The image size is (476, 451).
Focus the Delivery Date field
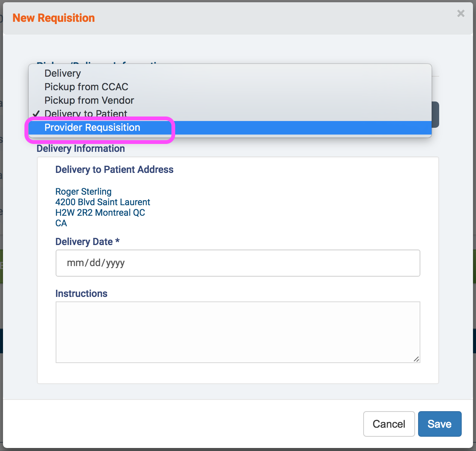(238, 263)
